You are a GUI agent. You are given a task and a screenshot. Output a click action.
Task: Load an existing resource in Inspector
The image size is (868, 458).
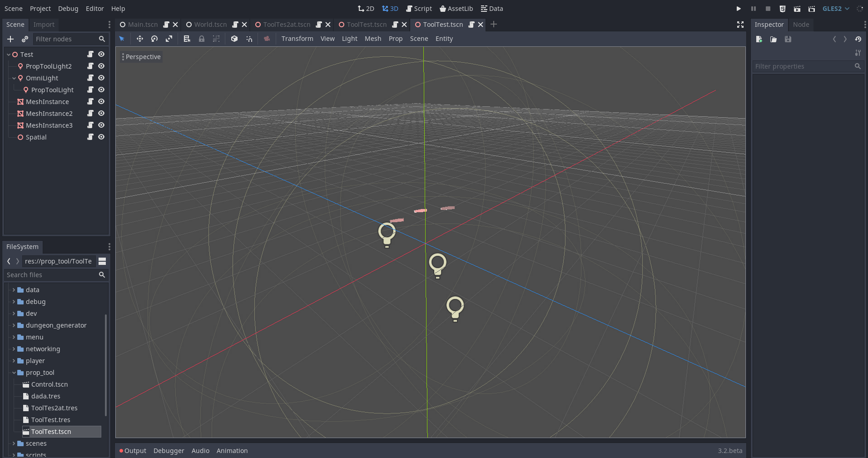click(774, 39)
